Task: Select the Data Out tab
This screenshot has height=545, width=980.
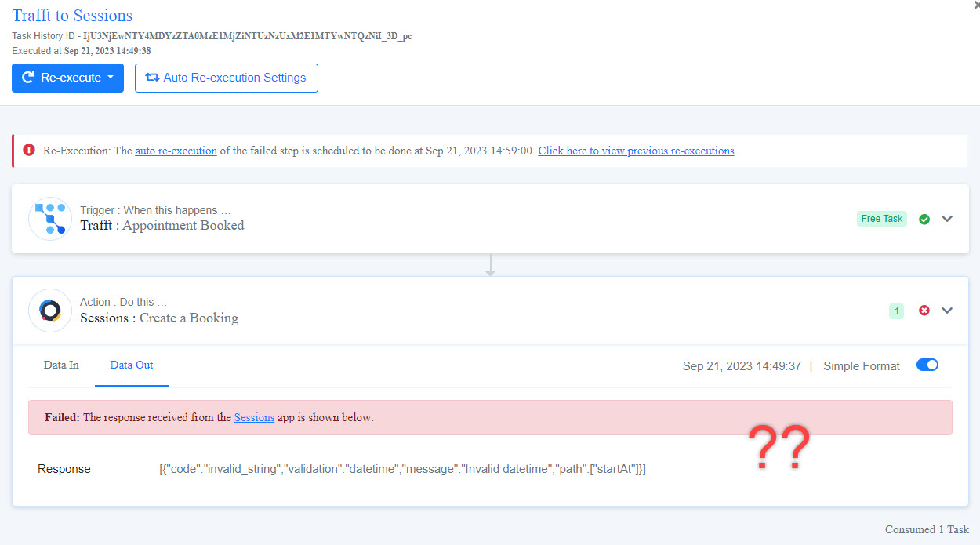Action: [x=132, y=365]
